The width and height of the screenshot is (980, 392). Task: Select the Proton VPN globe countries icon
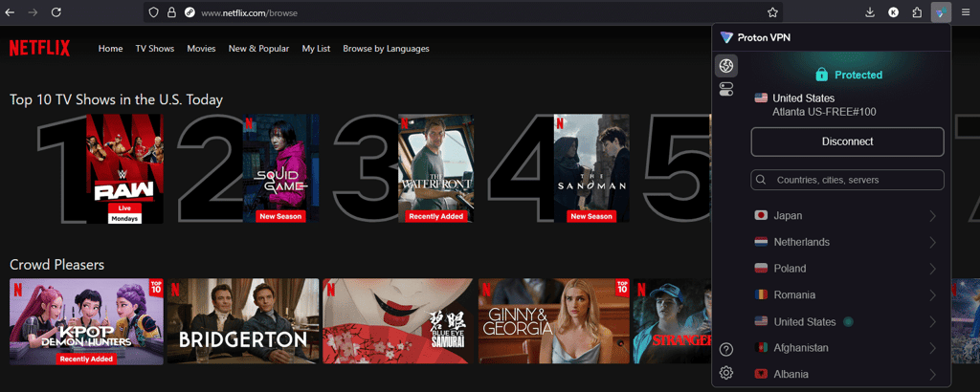[725, 66]
